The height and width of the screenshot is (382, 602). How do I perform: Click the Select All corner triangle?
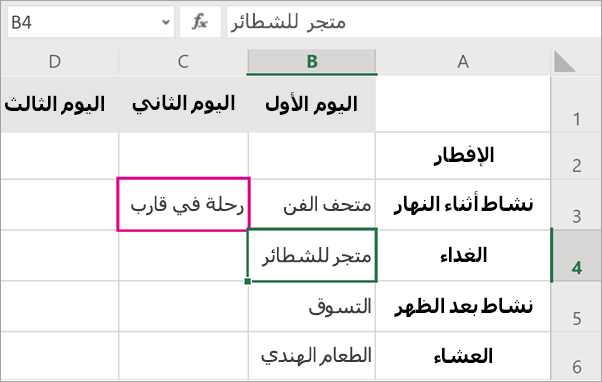[565, 62]
